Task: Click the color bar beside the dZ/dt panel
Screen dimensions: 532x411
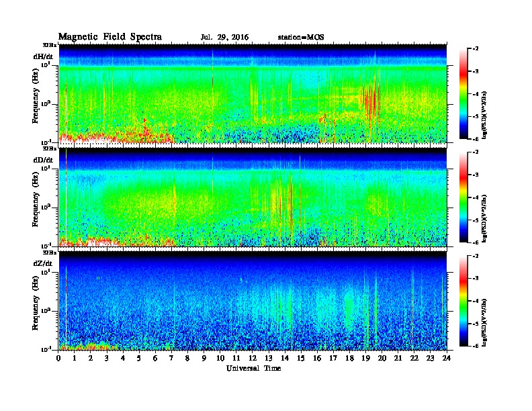Action: pos(463,301)
